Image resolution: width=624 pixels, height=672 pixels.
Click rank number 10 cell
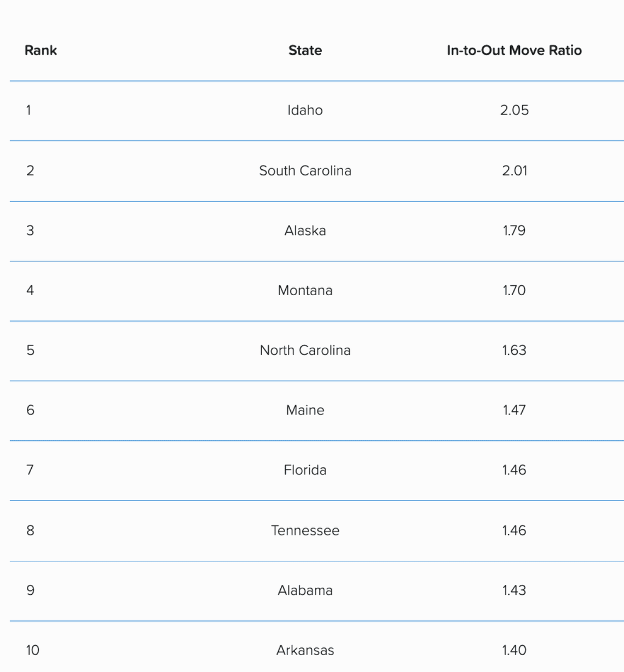(32, 650)
